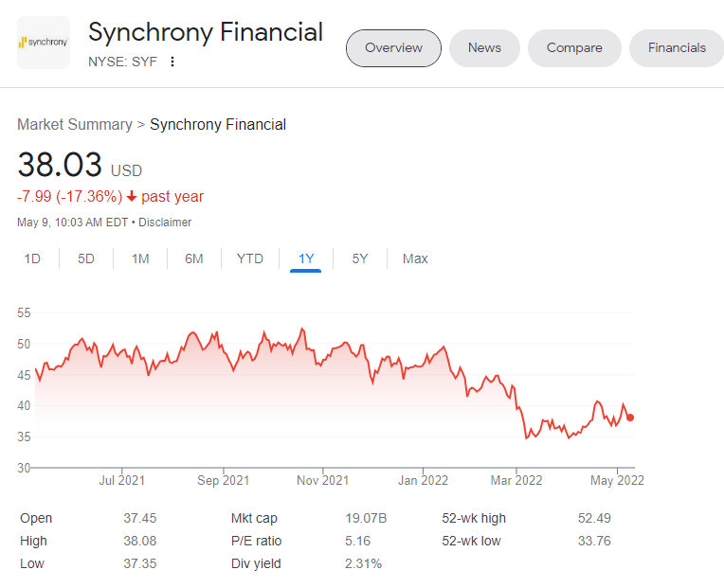Click the Mar 2022 axis label

coord(516,481)
